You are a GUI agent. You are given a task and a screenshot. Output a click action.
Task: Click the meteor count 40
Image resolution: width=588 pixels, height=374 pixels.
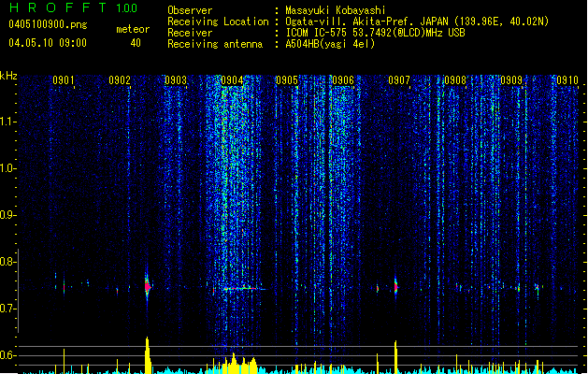(x=136, y=43)
